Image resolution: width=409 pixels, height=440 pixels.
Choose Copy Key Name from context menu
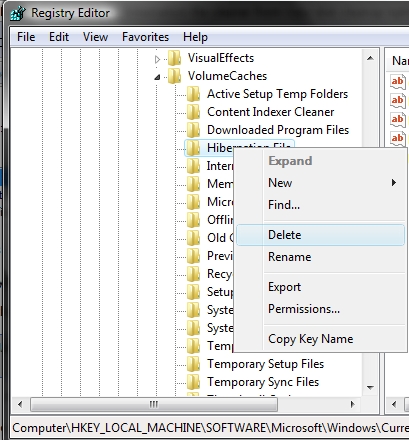(x=320, y=339)
